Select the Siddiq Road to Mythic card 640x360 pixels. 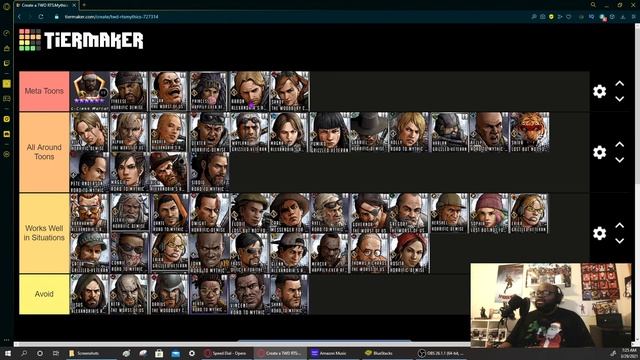[209, 172]
